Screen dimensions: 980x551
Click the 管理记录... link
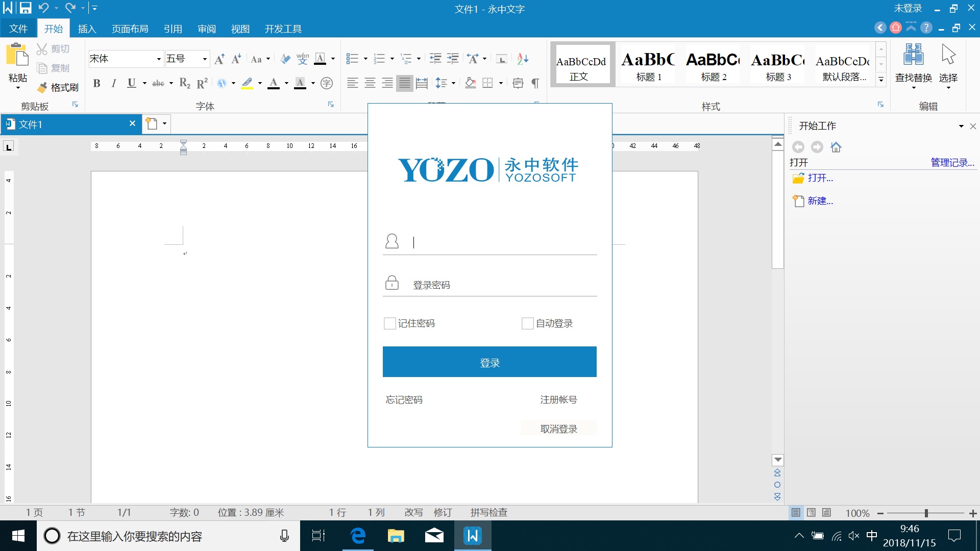click(x=952, y=162)
